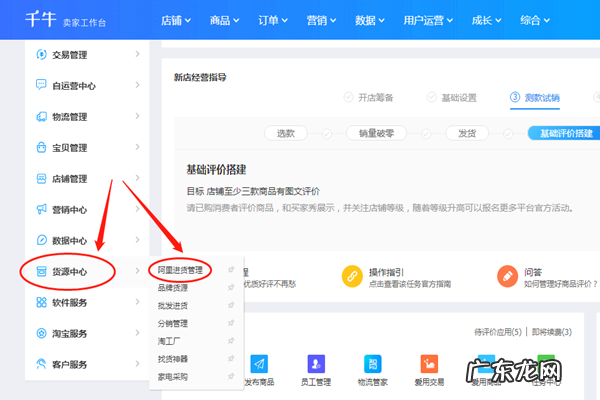The width and height of the screenshot is (600, 400).
Task: Open the 发布商品 app icon
Action: tap(259, 364)
